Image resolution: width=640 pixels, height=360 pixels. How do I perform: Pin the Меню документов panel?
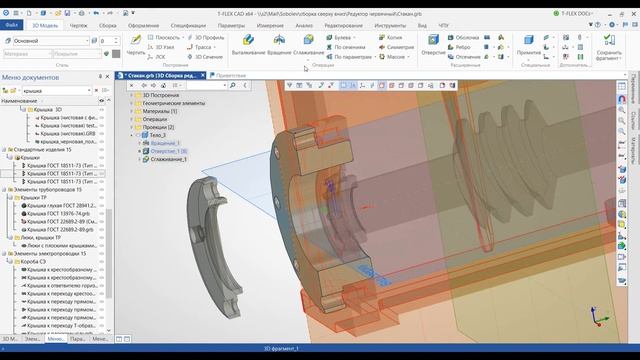100,77
